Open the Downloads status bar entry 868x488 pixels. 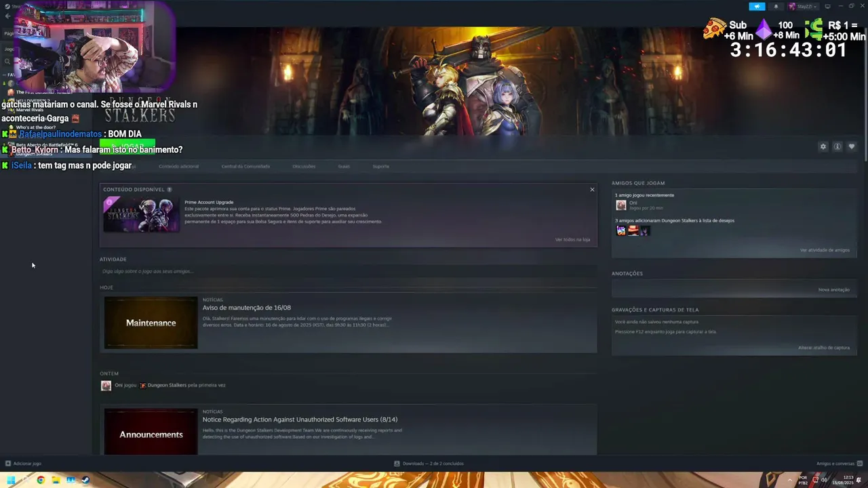429,464
